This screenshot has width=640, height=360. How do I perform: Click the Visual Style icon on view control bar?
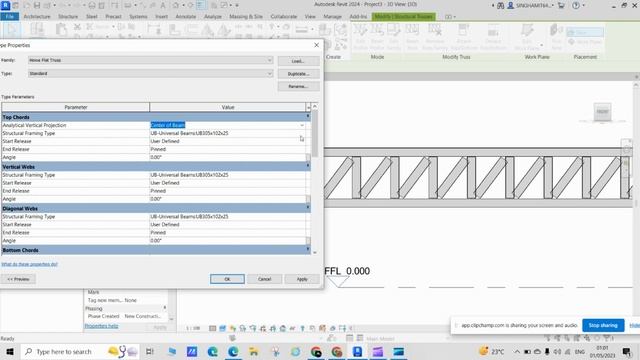coord(222,328)
